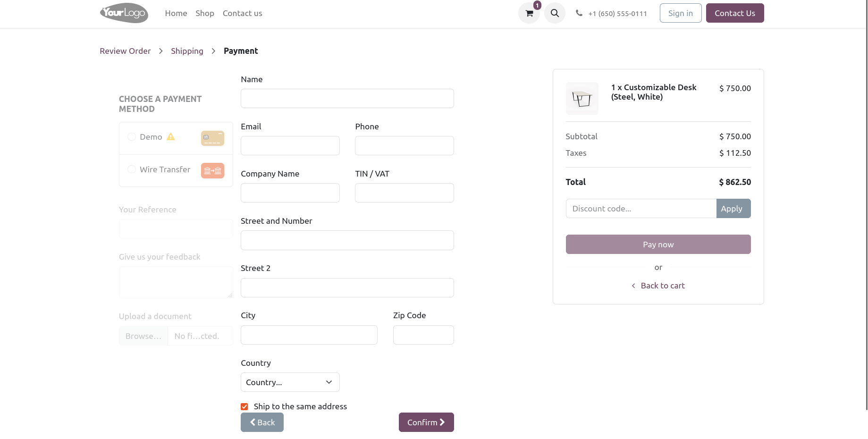The width and height of the screenshot is (868, 439).
Task: Apply the discount code
Action: [x=733, y=209]
